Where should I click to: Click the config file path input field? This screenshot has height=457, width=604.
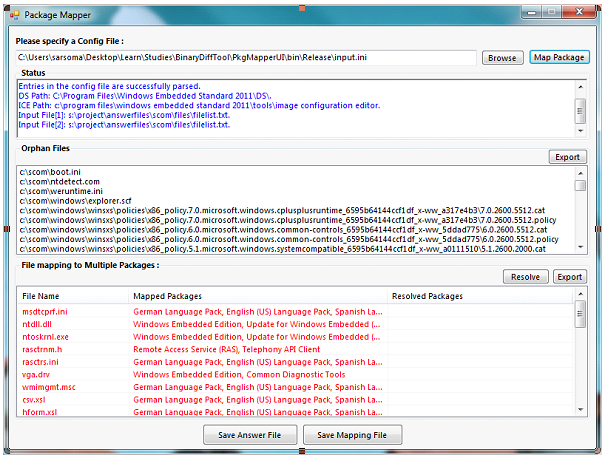[x=246, y=57]
